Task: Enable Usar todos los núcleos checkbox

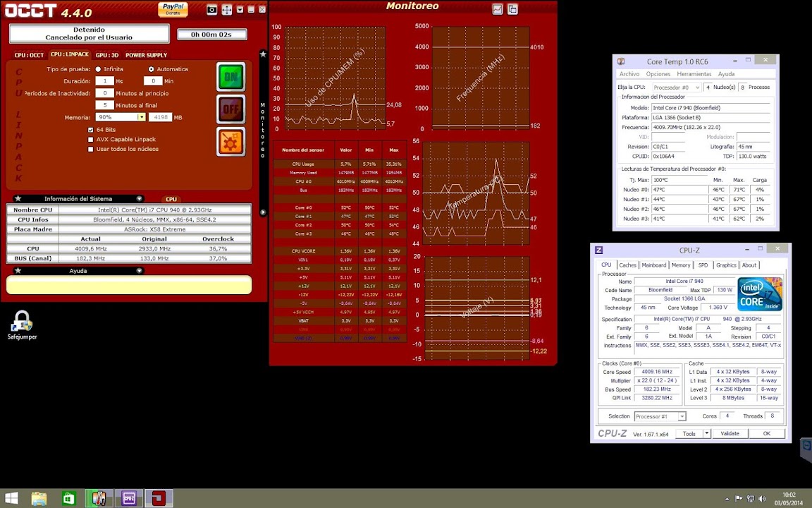Action: coord(91,150)
